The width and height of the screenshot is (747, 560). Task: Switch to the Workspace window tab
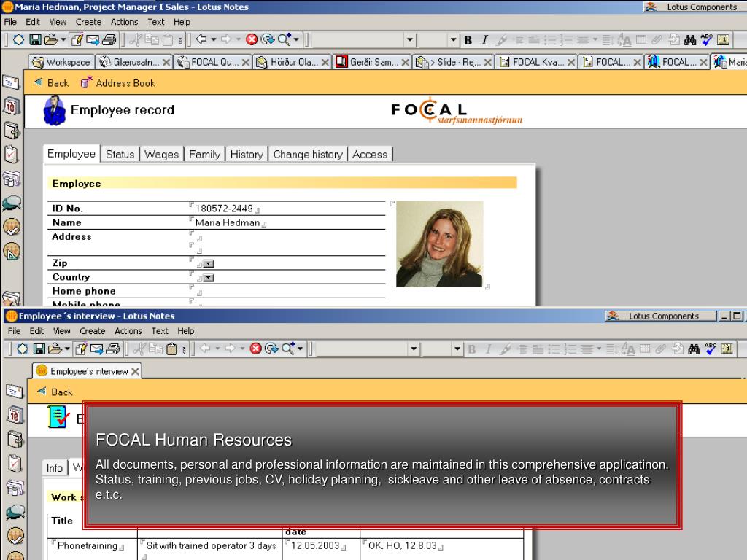tap(61, 63)
